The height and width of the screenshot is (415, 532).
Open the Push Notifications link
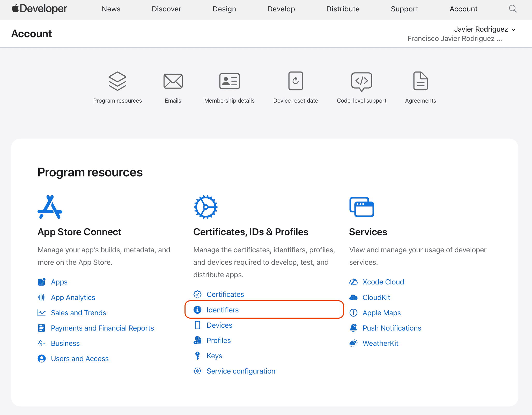[392, 328]
